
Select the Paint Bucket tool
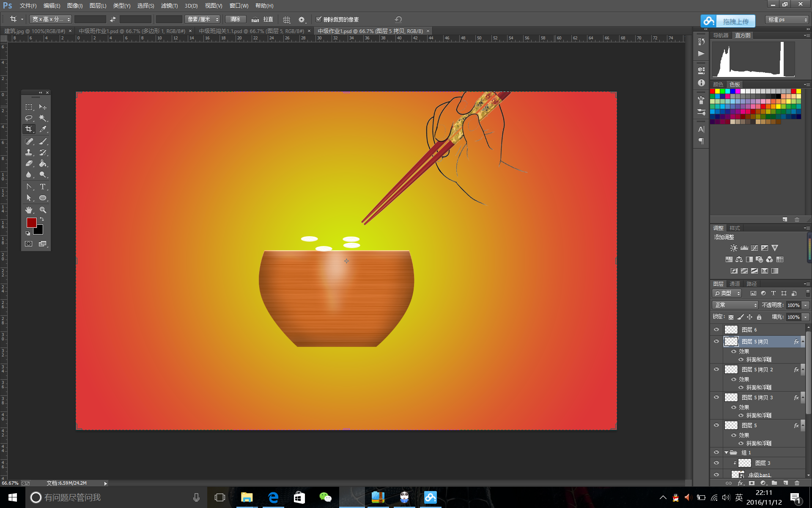click(43, 163)
